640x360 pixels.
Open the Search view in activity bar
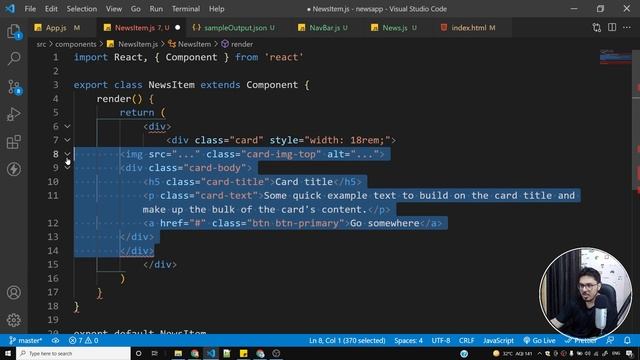pos(14,58)
